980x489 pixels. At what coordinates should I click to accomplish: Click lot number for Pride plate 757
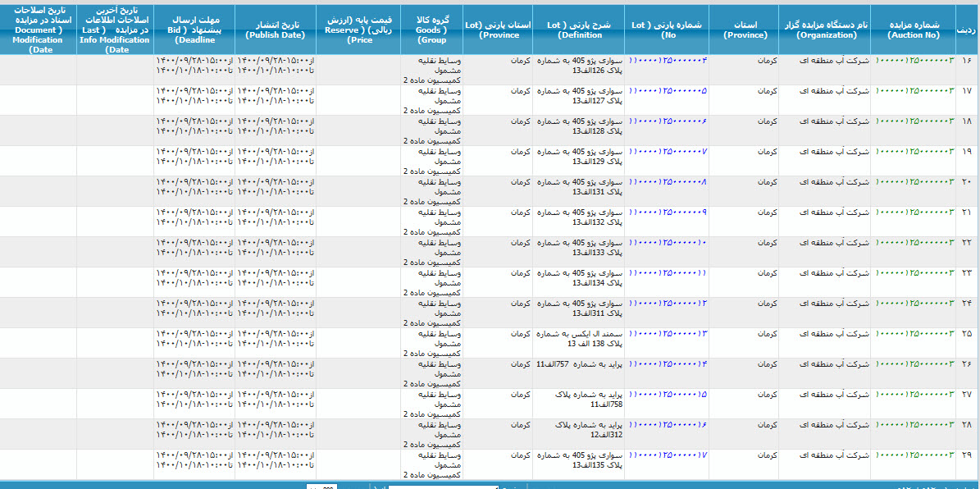pos(668,364)
